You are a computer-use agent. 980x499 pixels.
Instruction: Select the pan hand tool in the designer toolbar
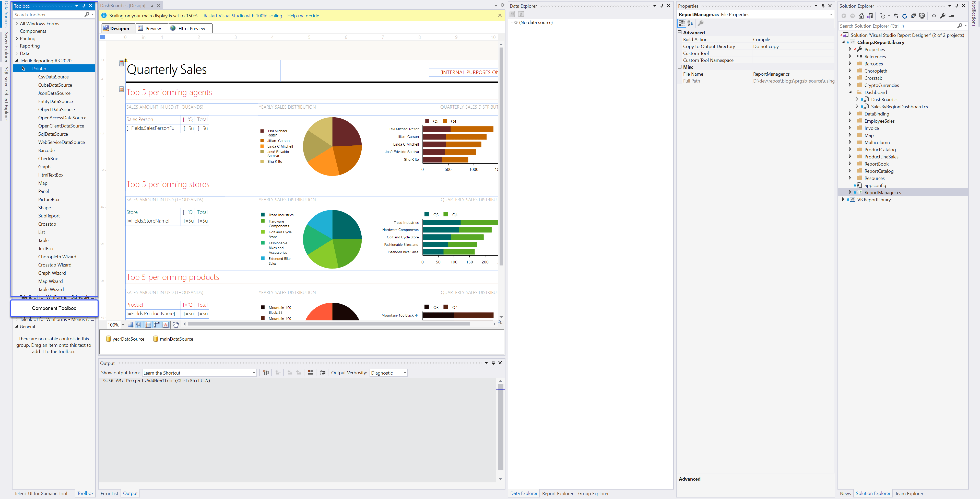(175, 325)
